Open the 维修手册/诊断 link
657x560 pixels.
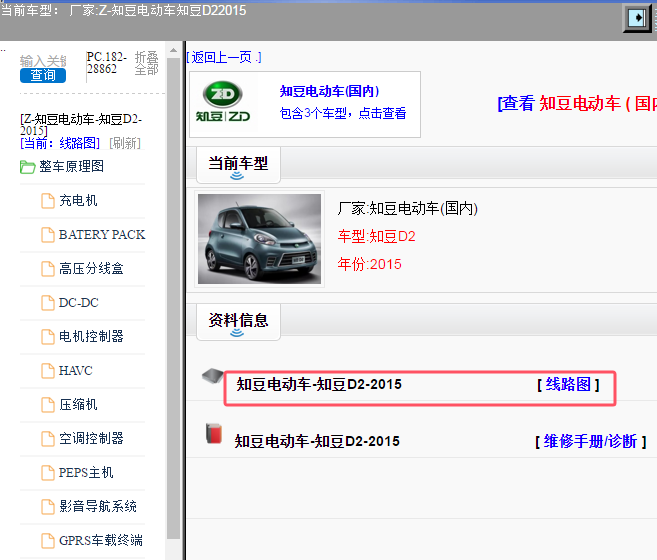click(590, 441)
